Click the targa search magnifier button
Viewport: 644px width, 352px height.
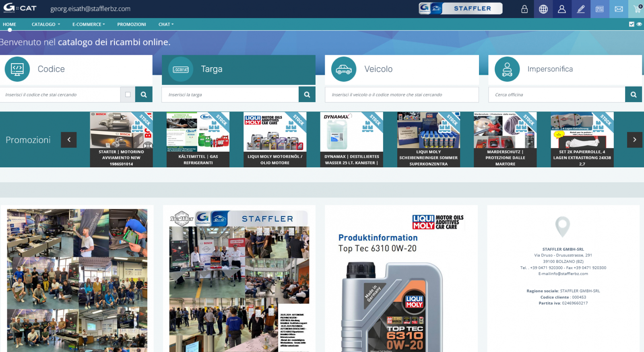(307, 95)
